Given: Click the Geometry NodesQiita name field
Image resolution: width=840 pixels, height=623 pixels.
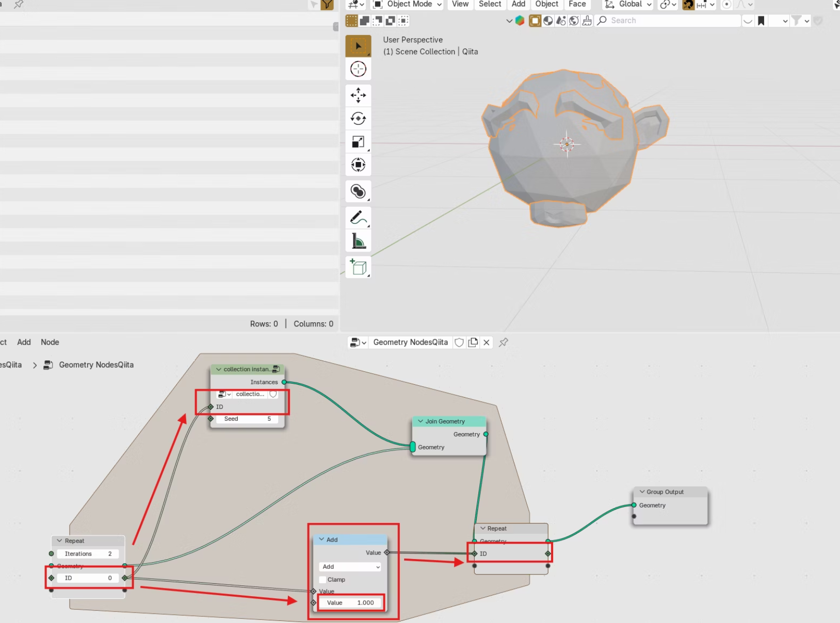Looking at the screenshot, I should 410,342.
